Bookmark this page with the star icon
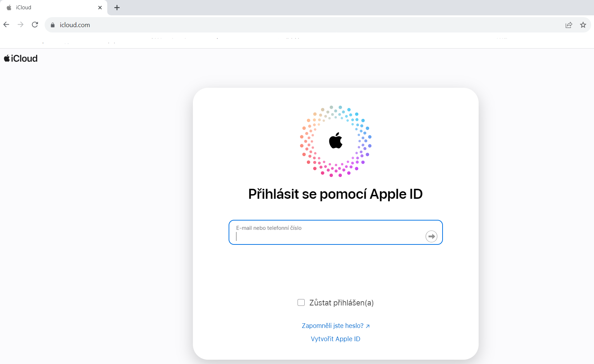Image resolution: width=594 pixels, height=364 pixels. tap(583, 25)
